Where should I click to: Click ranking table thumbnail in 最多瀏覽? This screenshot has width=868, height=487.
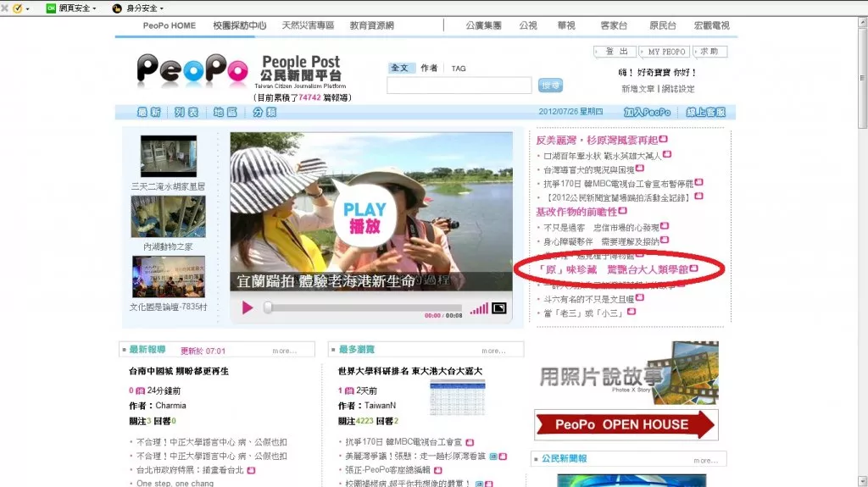pyautogui.click(x=457, y=398)
